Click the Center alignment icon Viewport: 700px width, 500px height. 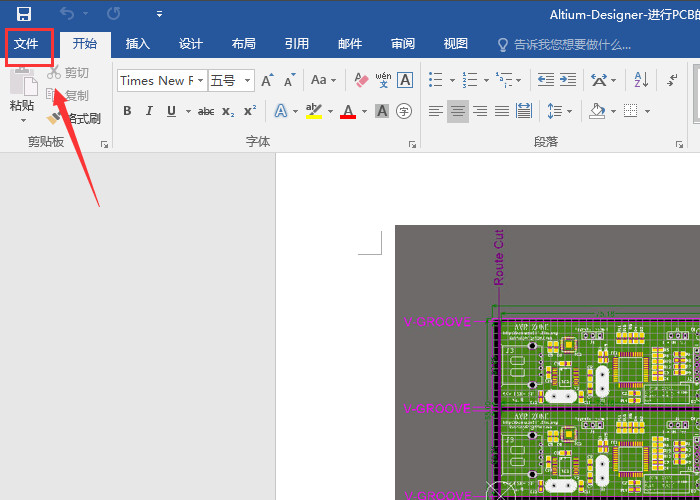tap(458, 111)
